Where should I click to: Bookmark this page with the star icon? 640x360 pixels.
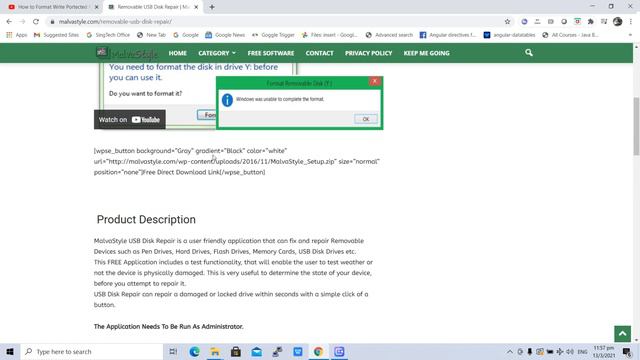pos(507,22)
